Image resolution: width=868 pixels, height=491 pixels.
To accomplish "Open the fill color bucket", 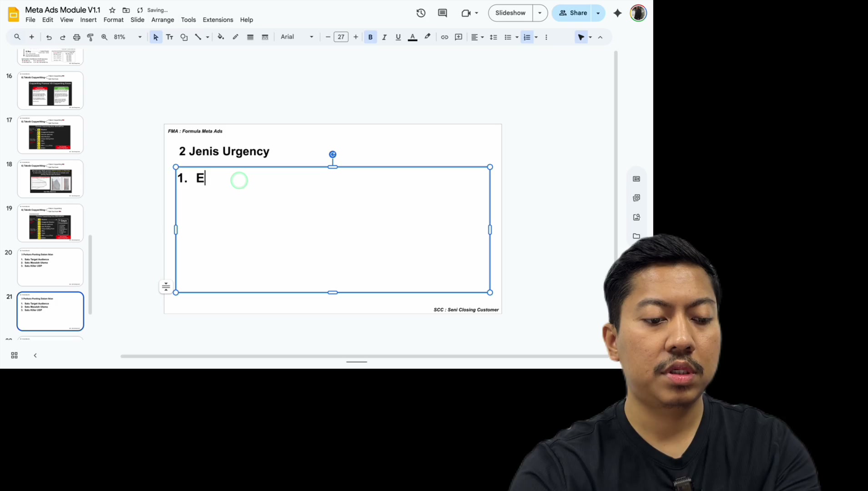I will click(221, 37).
